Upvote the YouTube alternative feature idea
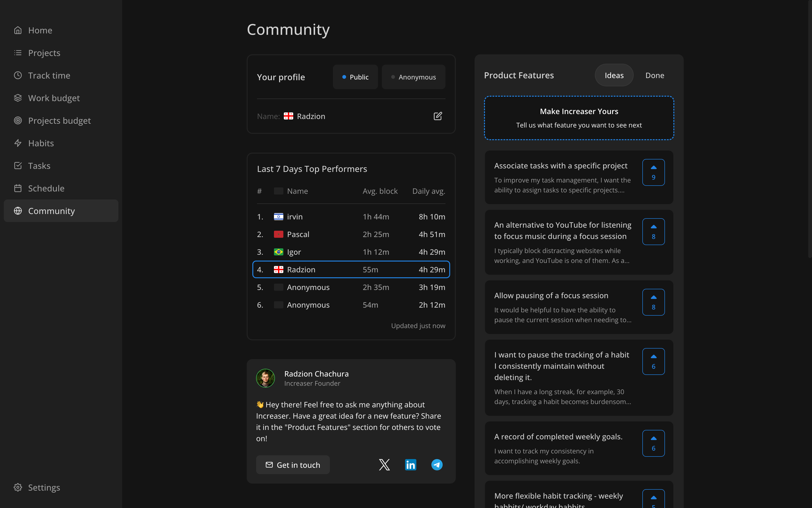This screenshot has height=508, width=812. [x=653, y=231]
